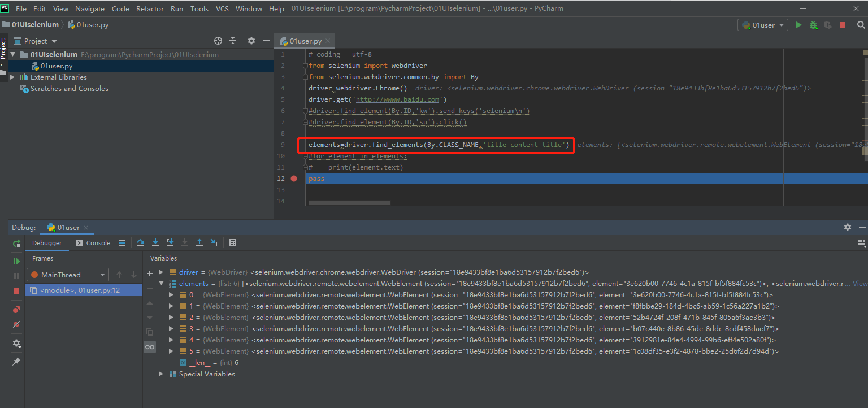Click Run to Cursor icon
This screenshot has height=408, width=868.
[x=214, y=242]
